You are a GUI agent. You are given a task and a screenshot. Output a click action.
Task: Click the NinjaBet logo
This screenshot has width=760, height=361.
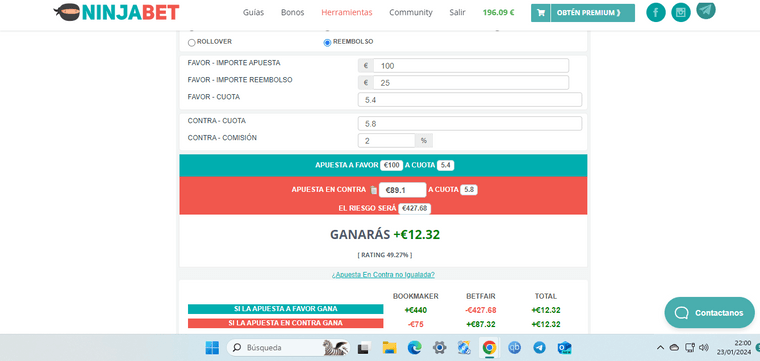[x=116, y=12]
